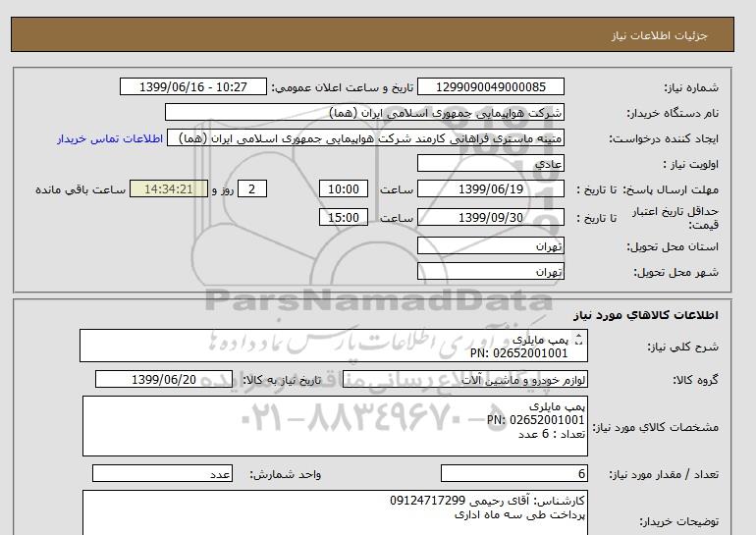Click the unit of count field عدد
Screen dimensions: 756x535
point(162,473)
